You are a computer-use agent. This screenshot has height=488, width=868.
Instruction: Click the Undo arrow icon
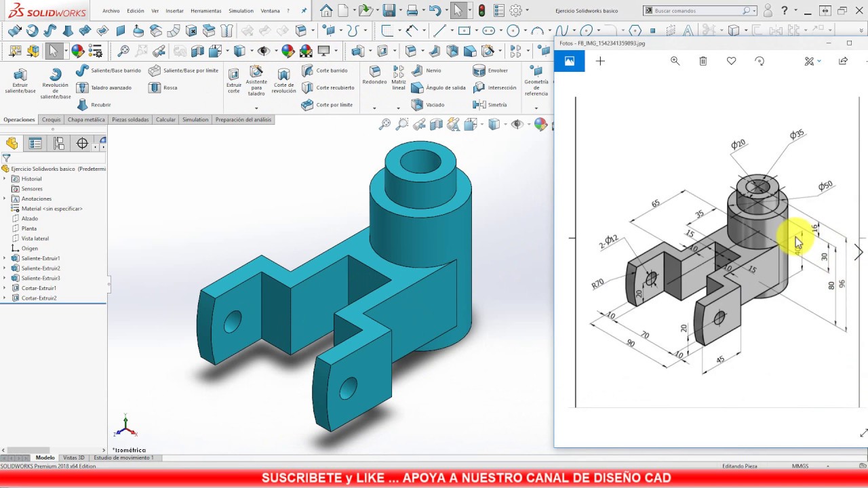coord(435,10)
